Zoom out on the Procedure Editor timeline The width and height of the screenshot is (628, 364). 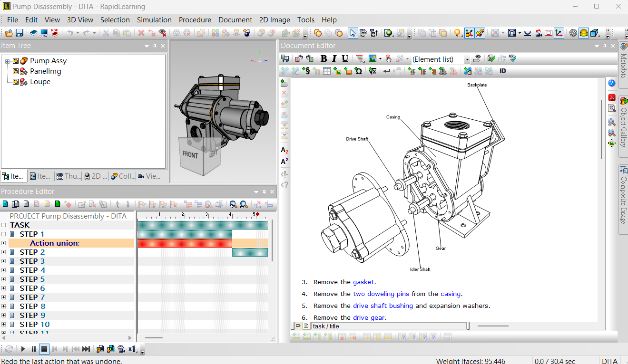click(x=244, y=204)
